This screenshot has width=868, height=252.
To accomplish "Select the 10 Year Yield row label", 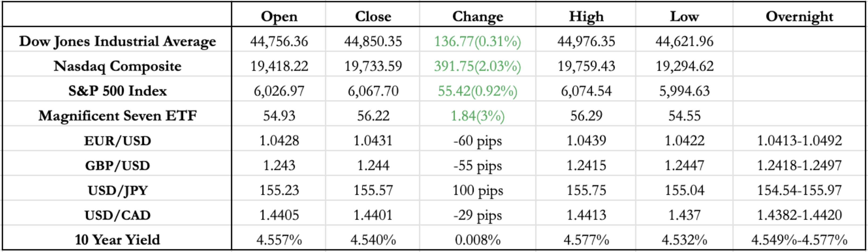I will pos(118,240).
